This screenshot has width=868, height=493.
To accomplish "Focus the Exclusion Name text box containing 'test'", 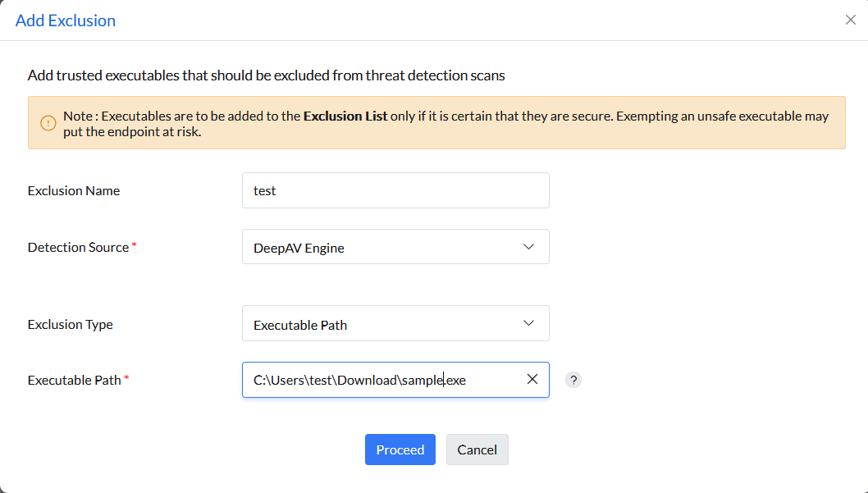I will [395, 190].
